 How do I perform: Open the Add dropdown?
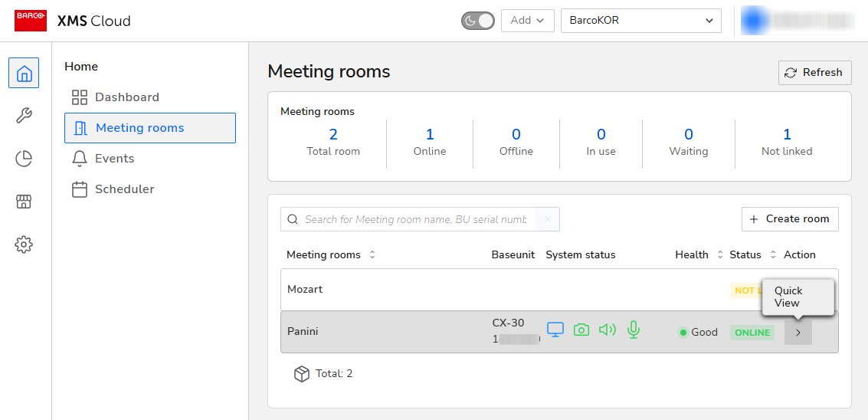tap(527, 21)
